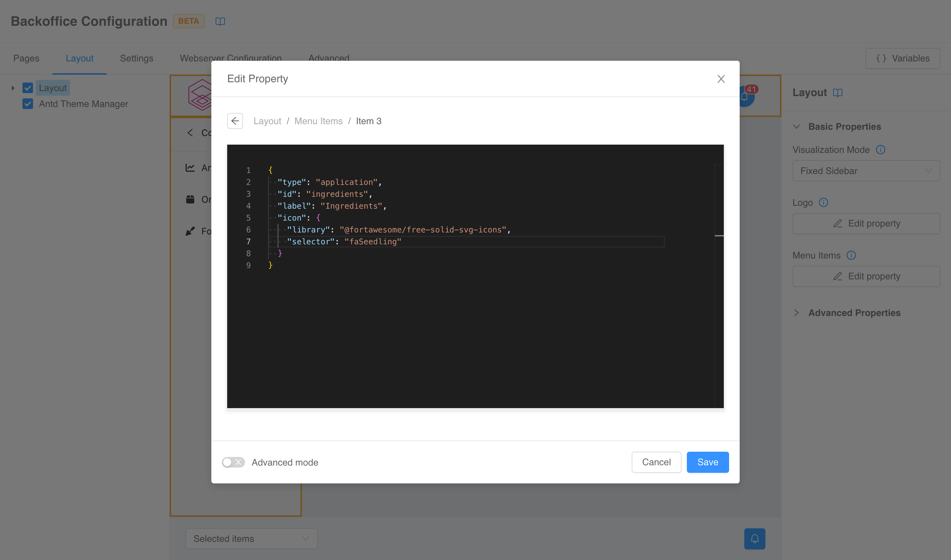Click the Logo info icon
The width and height of the screenshot is (951, 560).
pyautogui.click(x=823, y=203)
